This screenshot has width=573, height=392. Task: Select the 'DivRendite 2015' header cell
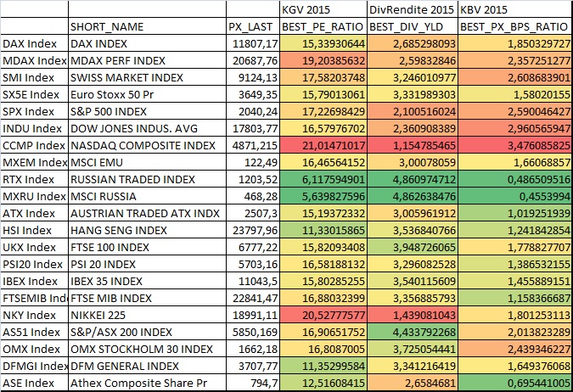click(x=413, y=9)
